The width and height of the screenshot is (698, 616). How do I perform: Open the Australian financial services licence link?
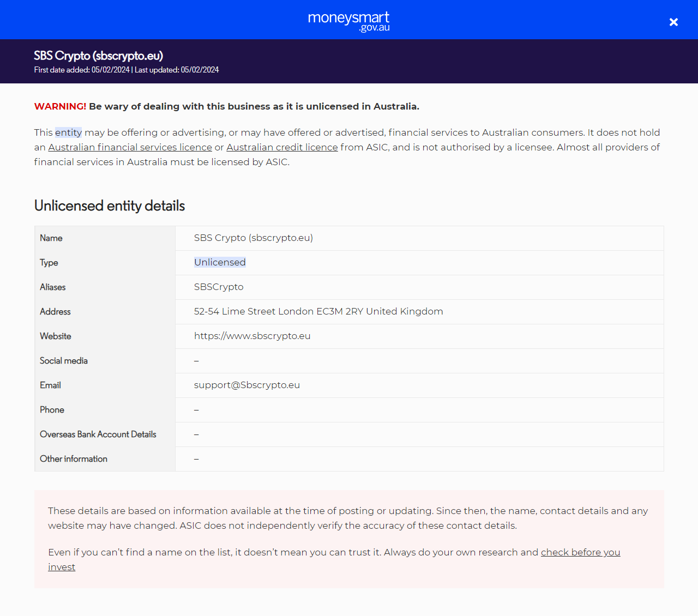tap(130, 147)
